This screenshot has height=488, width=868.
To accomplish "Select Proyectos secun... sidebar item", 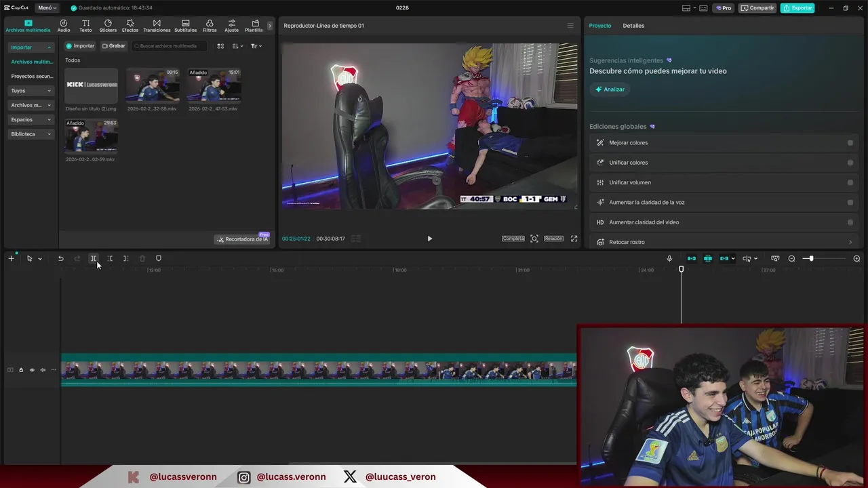I will click(31, 77).
